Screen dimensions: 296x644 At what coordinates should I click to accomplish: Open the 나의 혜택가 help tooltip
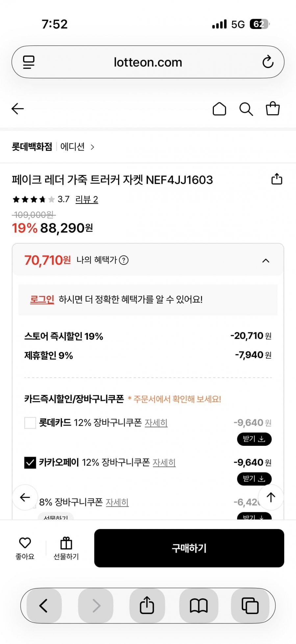(x=124, y=260)
